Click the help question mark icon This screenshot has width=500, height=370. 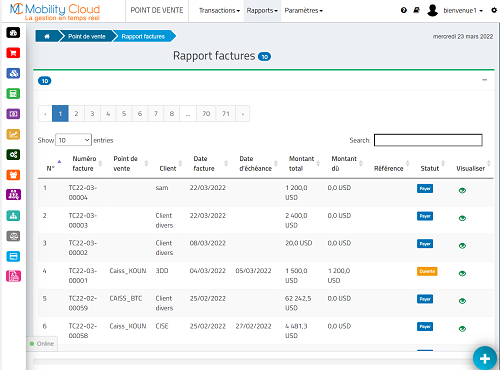404,10
